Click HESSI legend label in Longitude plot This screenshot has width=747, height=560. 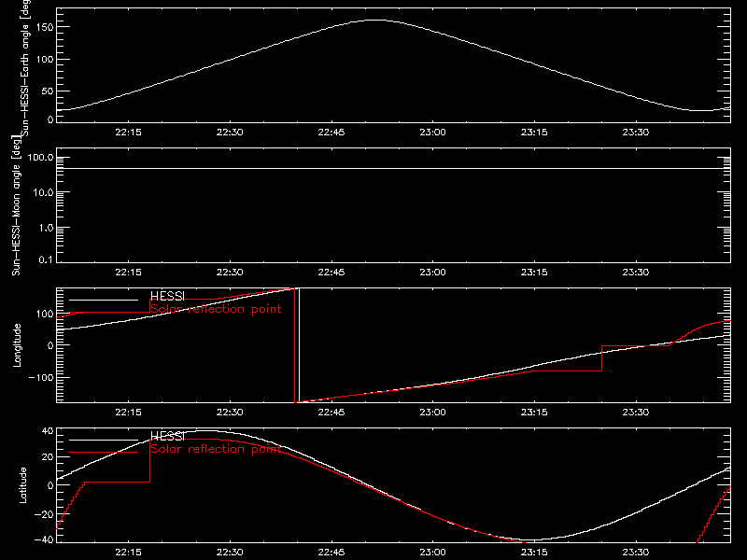(x=167, y=296)
